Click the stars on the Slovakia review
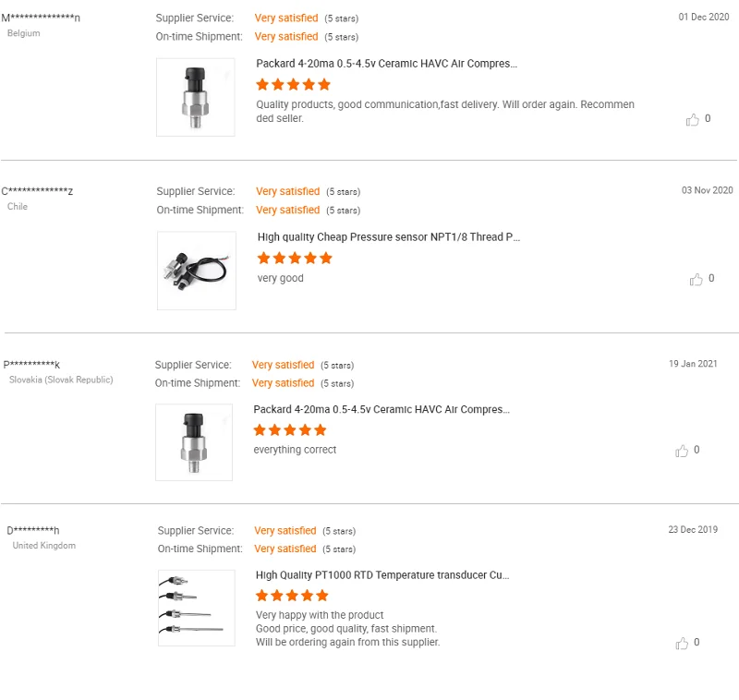The height and width of the screenshot is (700, 739). pos(290,429)
